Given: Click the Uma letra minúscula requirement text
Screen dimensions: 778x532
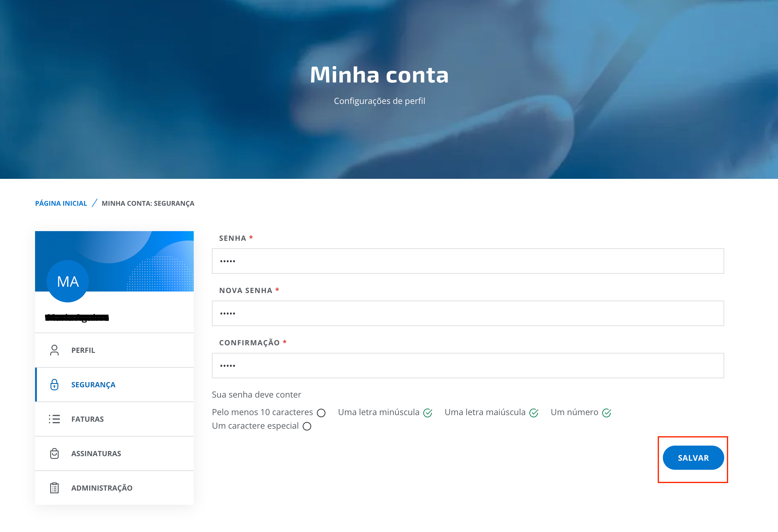Looking at the screenshot, I should click(379, 412).
